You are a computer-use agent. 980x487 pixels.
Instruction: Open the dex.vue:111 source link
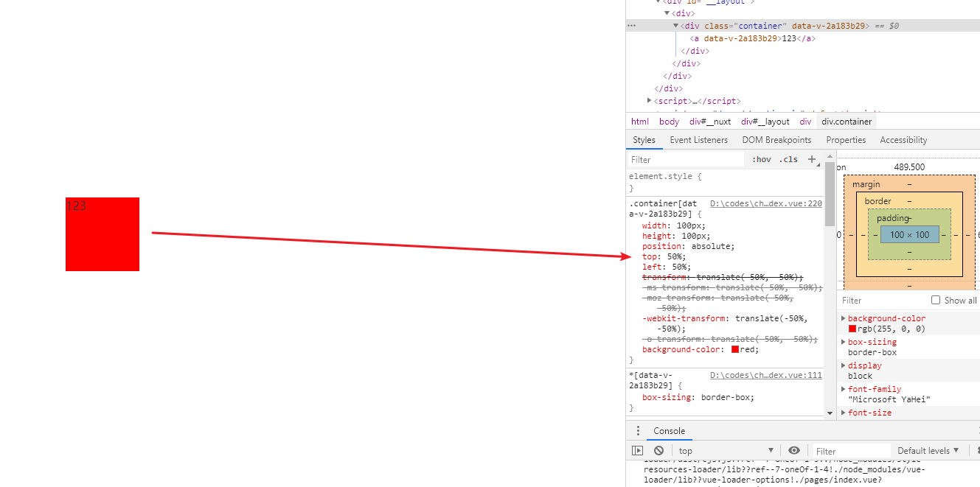[x=765, y=375]
